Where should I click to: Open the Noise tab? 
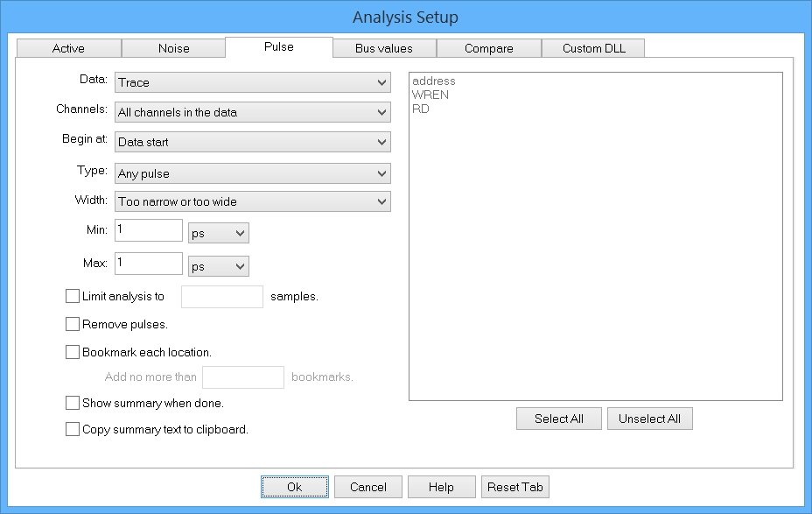173,48
